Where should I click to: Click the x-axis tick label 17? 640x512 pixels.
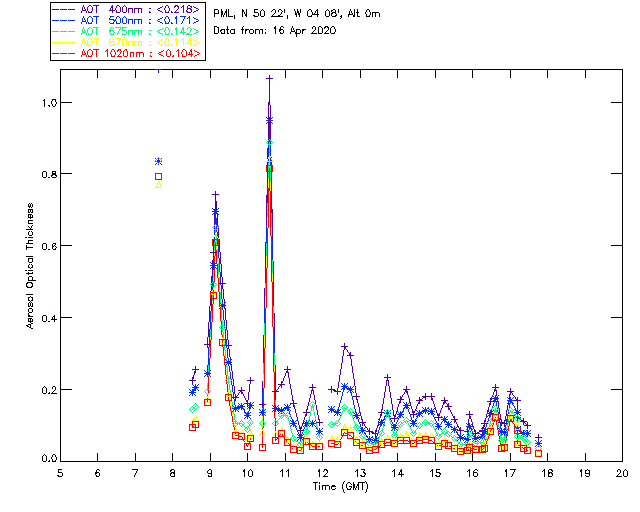[510, 473]
